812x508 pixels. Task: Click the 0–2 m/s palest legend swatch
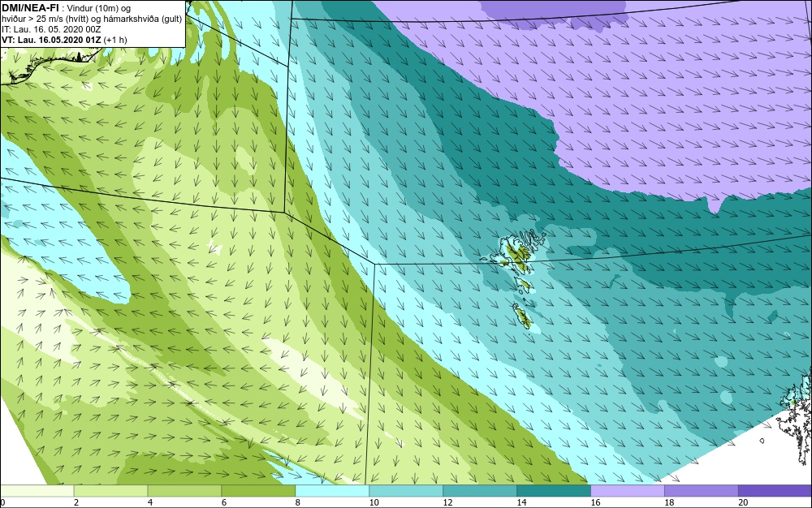(x=37, y=491)
